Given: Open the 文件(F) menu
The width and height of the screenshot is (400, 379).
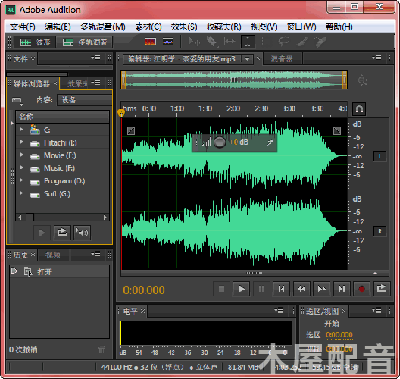Looking at the screenshot, I should 22,27.
